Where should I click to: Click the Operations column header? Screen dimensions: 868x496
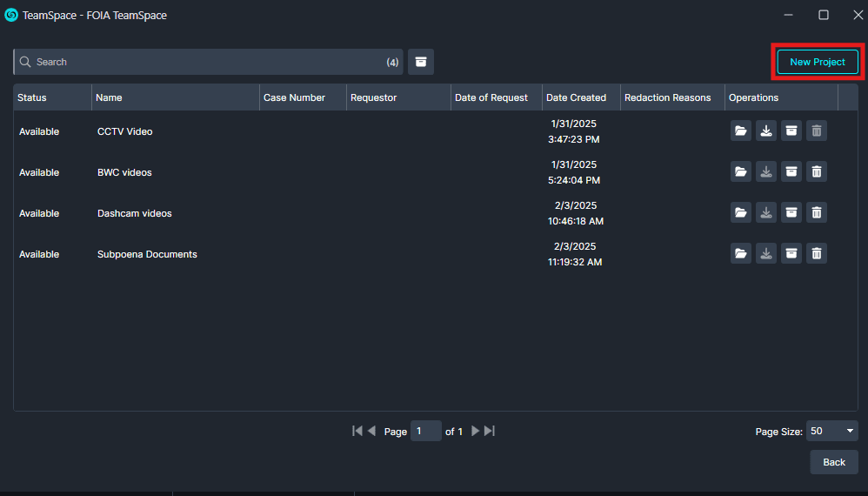[782, 97]
